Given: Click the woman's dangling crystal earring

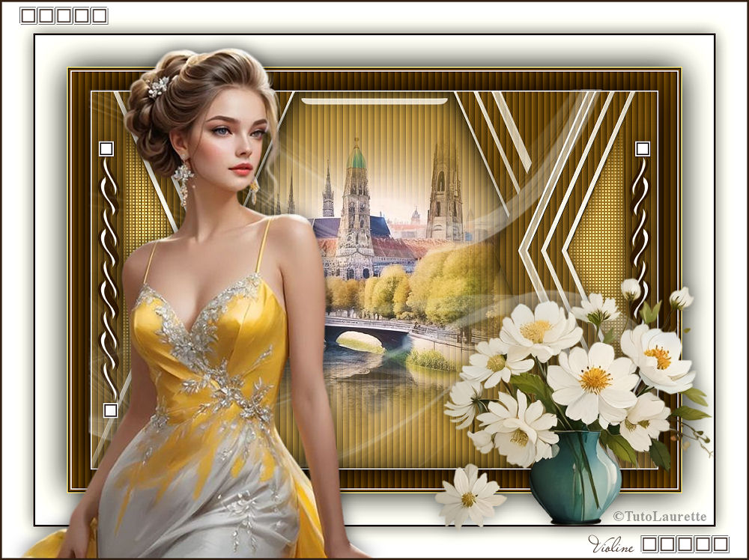Looking at the screenshot, I should [182, 182].
